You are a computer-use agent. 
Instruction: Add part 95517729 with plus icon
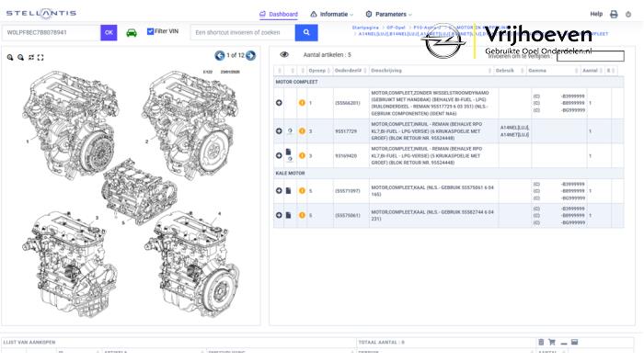click(279, 131)
